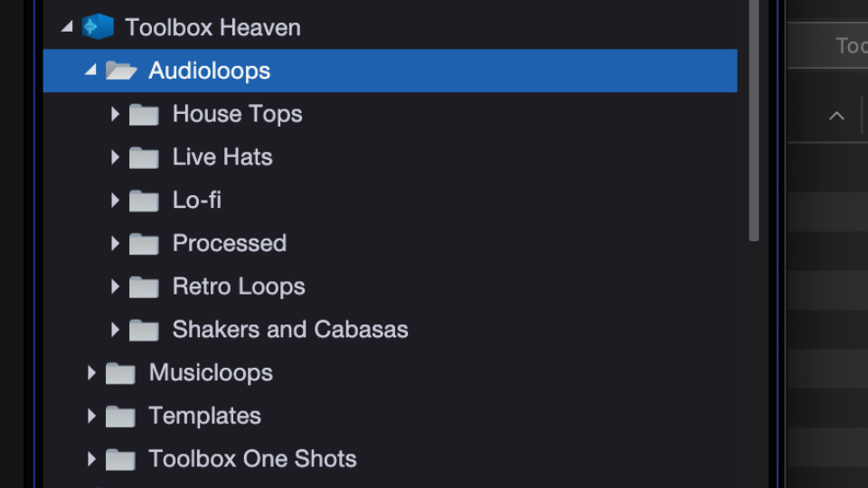Collapse the Audioloops folder
The height and width of the screenshot is (488, 868).
click(x=90, y=70)
